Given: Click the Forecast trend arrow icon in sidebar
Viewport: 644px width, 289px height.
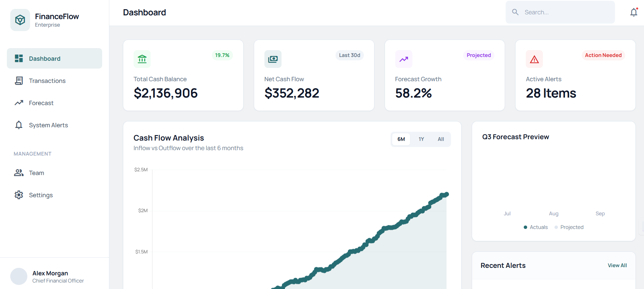Looking at the screenshot, I should coord(19,103).
